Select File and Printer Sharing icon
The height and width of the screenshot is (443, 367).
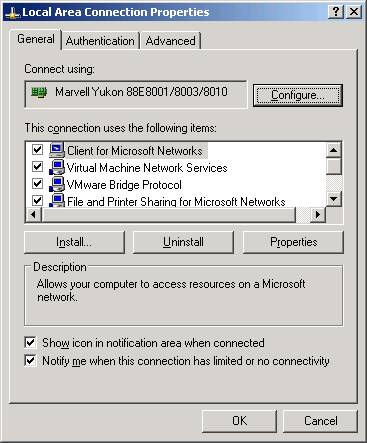click(x=57, y=200)
